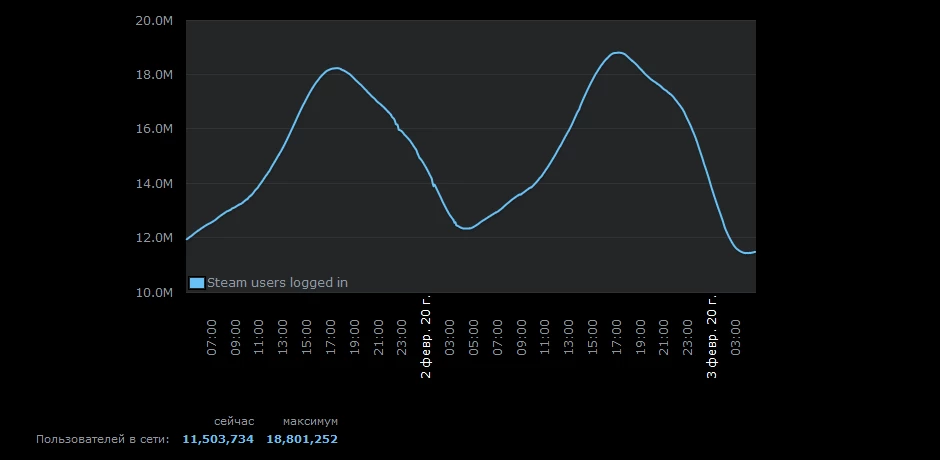This screenshot has width=940, height=460.
Task: Select the 10.0M y-axis label
Action: pyautogui.click(x=153, y=293)
